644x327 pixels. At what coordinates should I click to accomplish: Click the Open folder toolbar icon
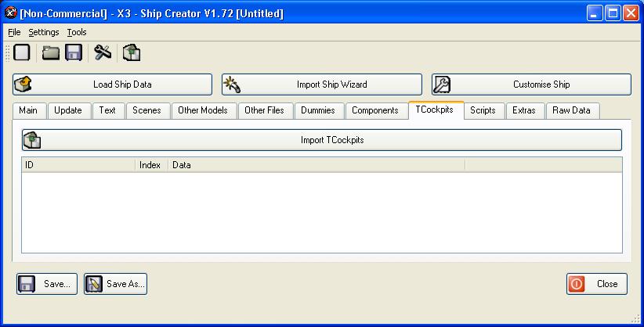[x=51, y=53]
